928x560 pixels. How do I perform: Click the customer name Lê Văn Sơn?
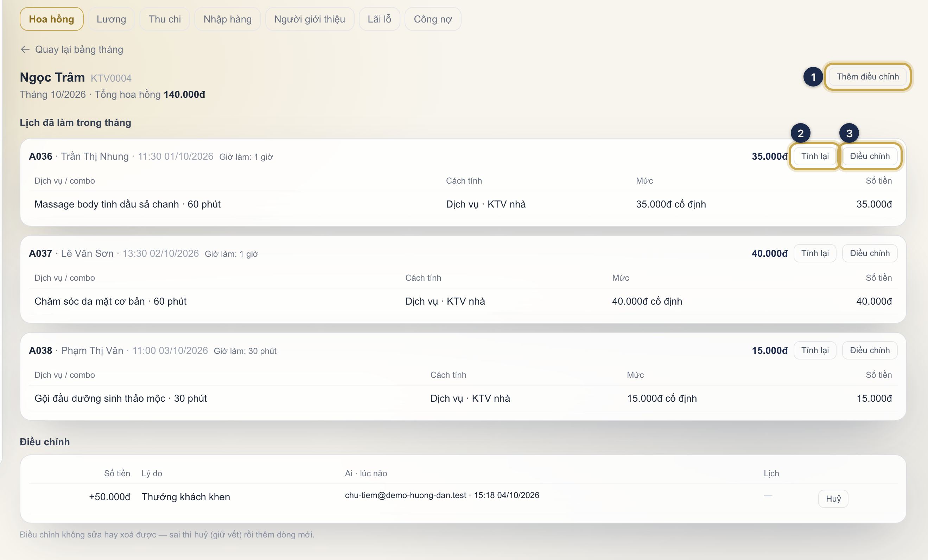pos(87,254)
